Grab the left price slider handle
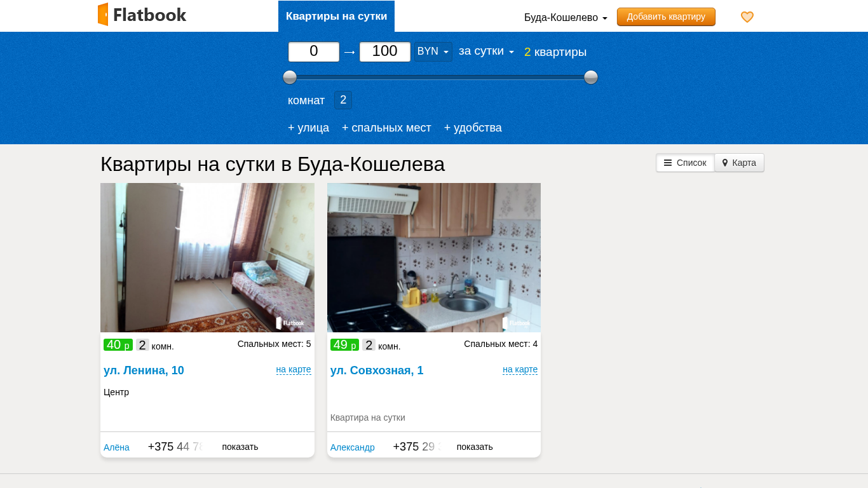The height and width of the screenshot is (488, 868). click(290, 78)
